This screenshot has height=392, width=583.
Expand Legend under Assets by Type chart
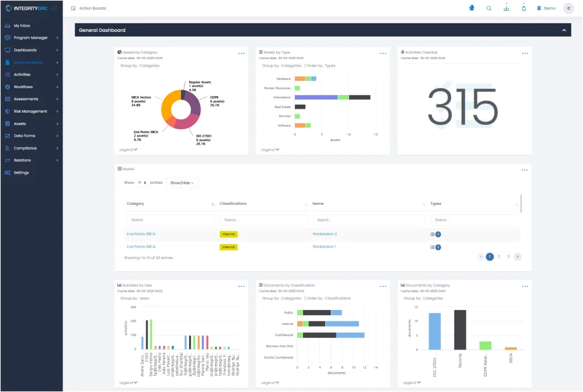[270, 150]
